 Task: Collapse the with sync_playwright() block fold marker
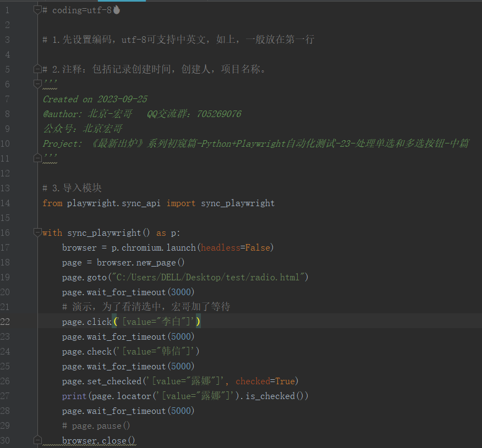[x=37, y=233]
